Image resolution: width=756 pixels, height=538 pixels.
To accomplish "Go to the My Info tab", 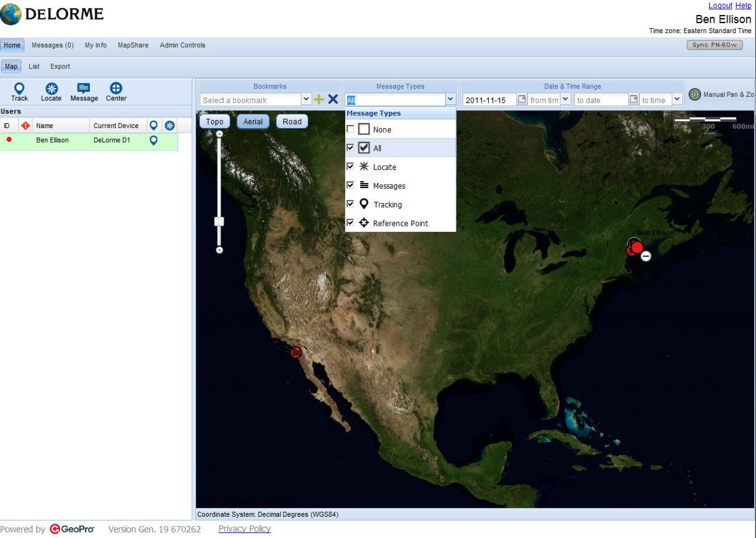I will 96,45.
